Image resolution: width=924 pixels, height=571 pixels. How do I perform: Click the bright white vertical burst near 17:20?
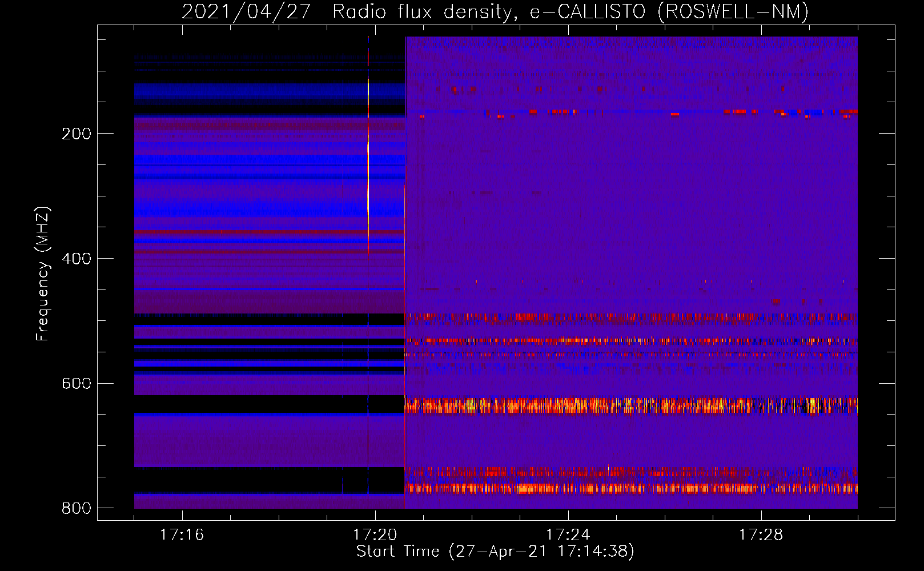click(368, 177)
